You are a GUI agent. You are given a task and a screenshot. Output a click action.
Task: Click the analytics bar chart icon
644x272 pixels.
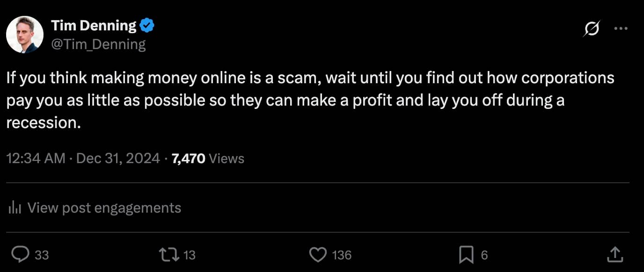tap(15, 208)
